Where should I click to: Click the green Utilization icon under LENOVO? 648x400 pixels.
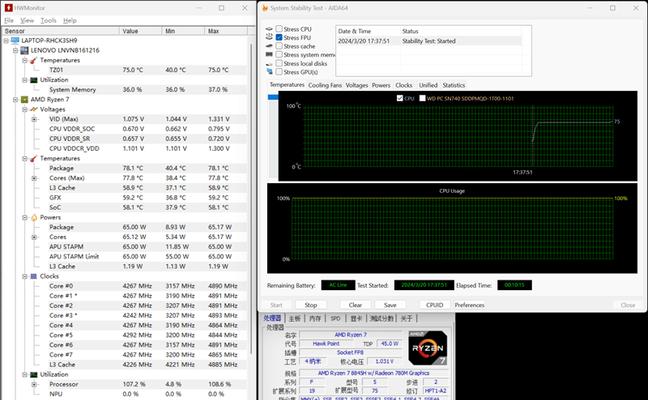click(x=34, y=80)
